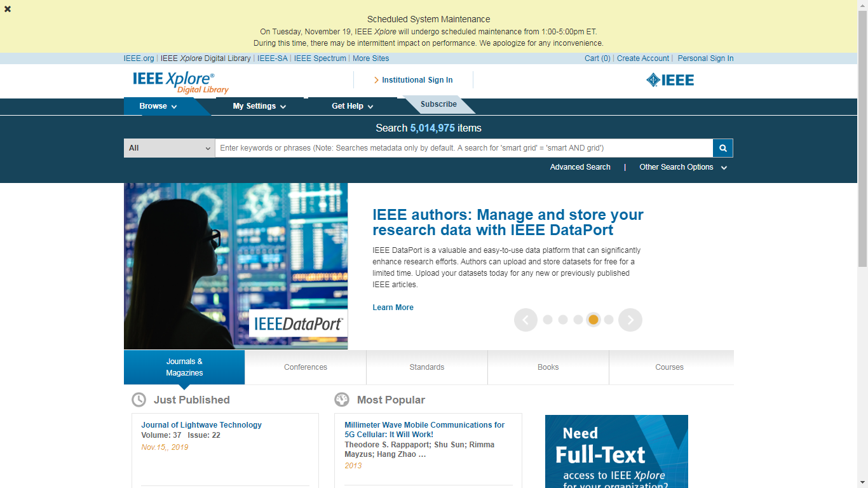The height and width of the screenshot is (488, 868).
Task: Click the 'Volume: 37 Issue: 22' text
Action: (180, 435)
